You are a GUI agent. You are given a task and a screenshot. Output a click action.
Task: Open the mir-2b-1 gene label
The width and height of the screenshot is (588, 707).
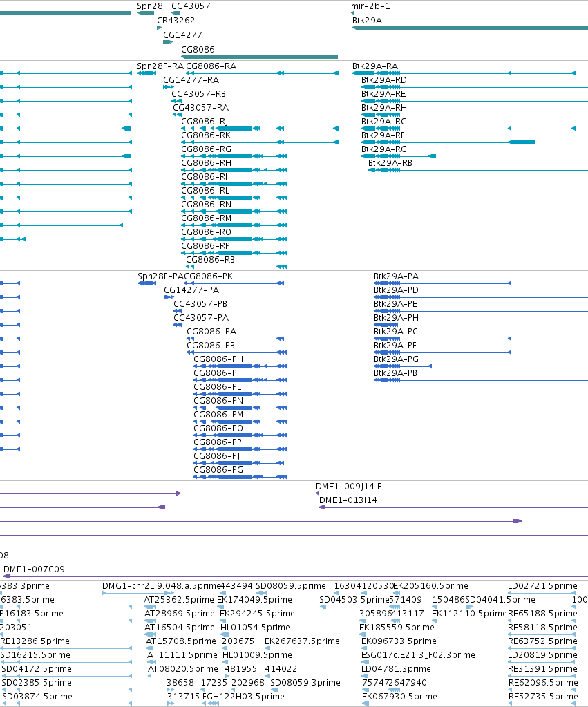(370, 6)
